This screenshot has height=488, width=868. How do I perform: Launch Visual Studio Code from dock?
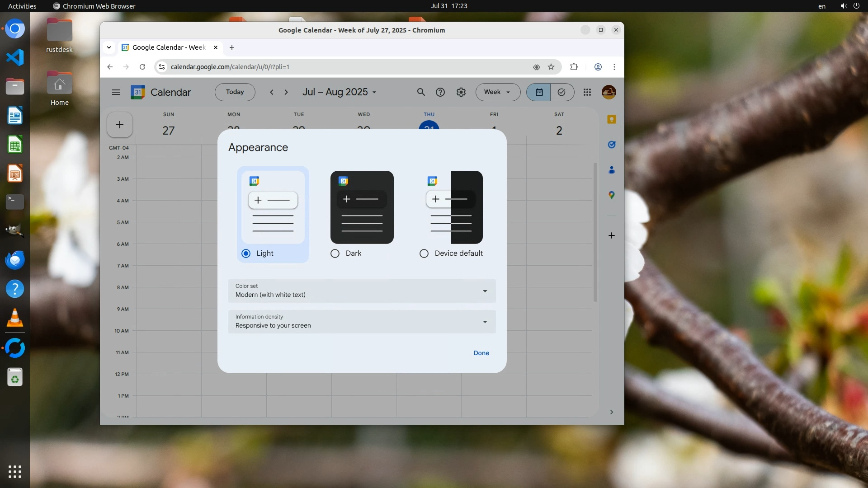pos(15,57)
